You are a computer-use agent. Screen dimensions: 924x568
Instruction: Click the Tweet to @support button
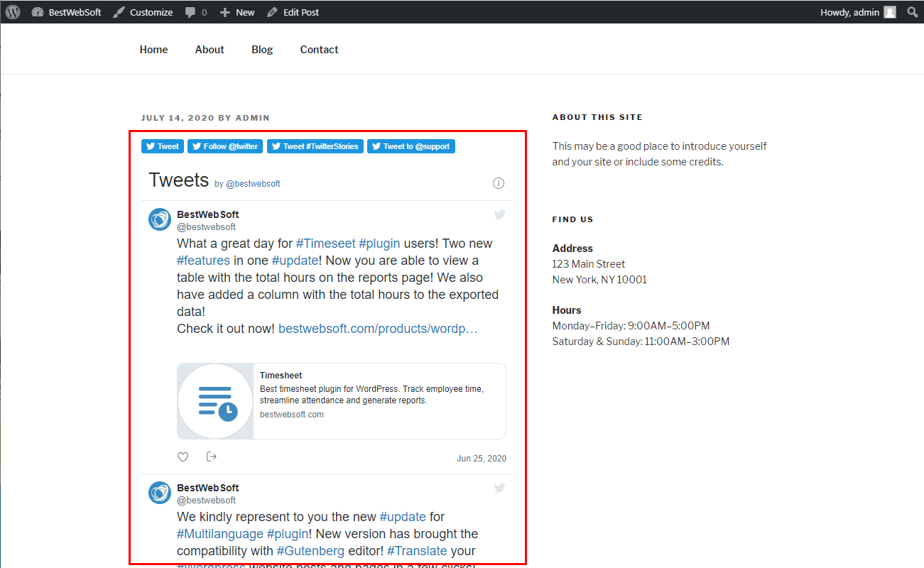point(411,146)
